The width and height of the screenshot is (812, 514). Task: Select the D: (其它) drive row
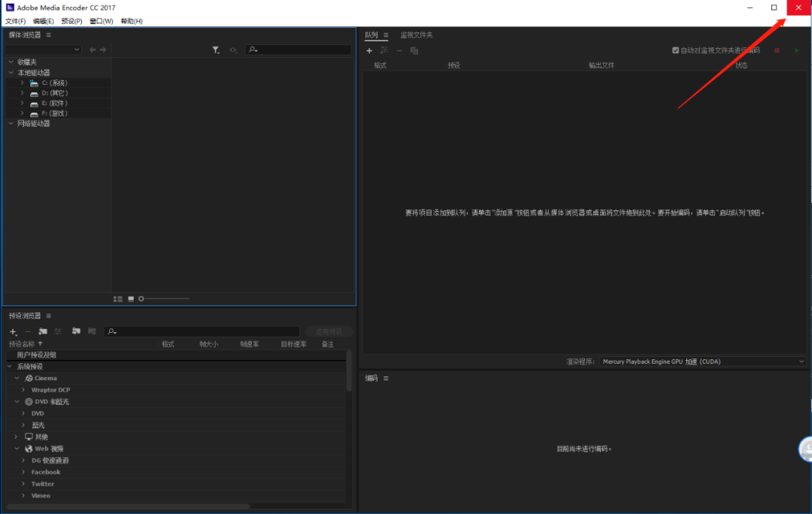pyautogui.click(x=58, y=93)
